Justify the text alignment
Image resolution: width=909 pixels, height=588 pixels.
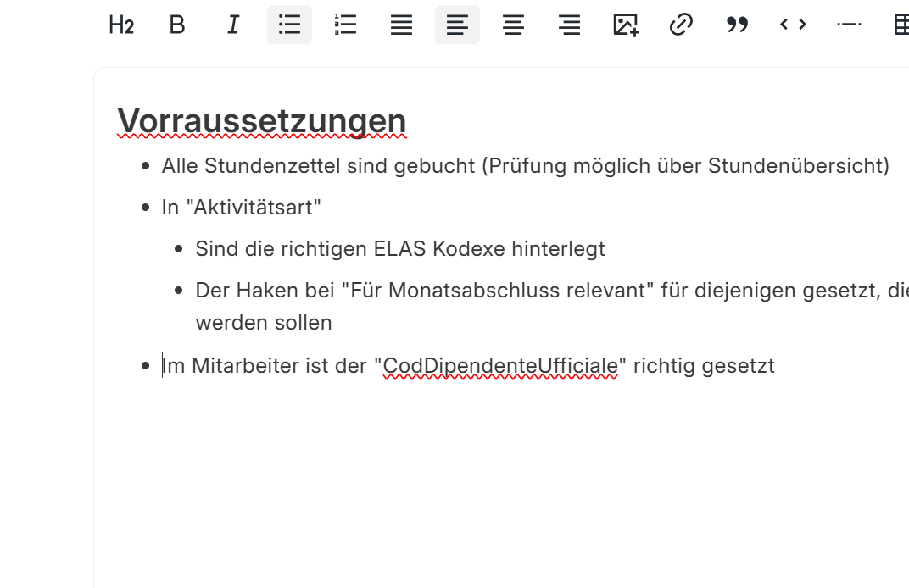pos(401,25)
